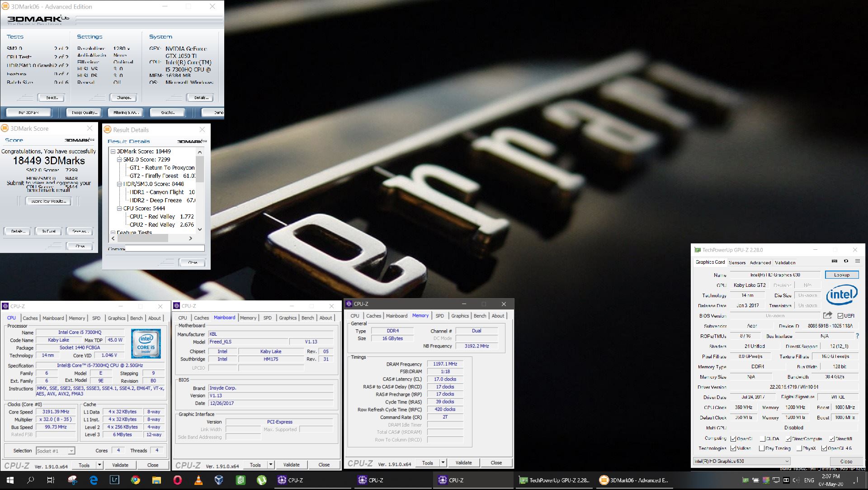Click the GPU-Z tray icon
Viewport: 868px width, 490px height.
click(745, 480)
